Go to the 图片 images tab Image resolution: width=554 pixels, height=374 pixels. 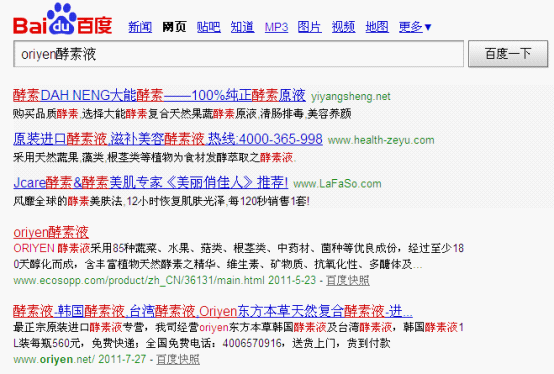pyautogui.click(x=310, y=27)
